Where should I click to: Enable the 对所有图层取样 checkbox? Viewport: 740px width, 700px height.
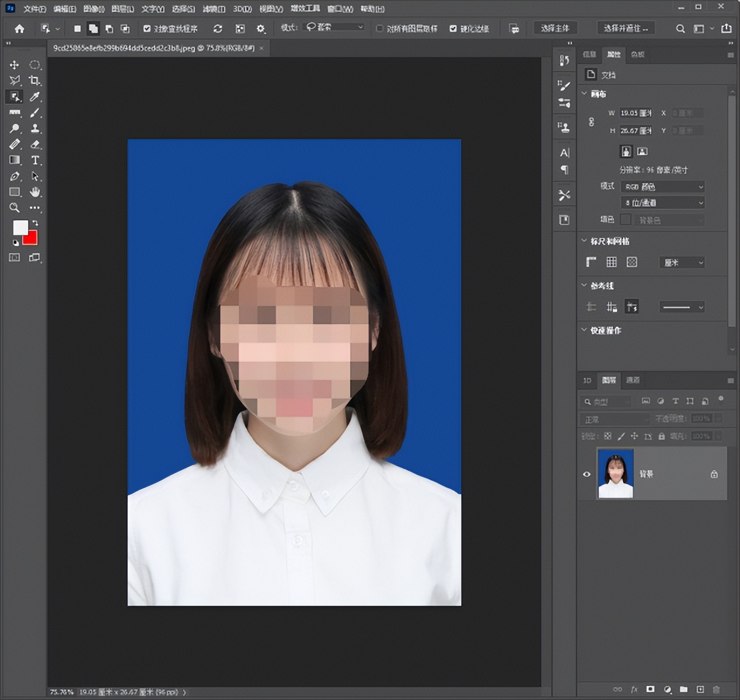click(379, 29)
